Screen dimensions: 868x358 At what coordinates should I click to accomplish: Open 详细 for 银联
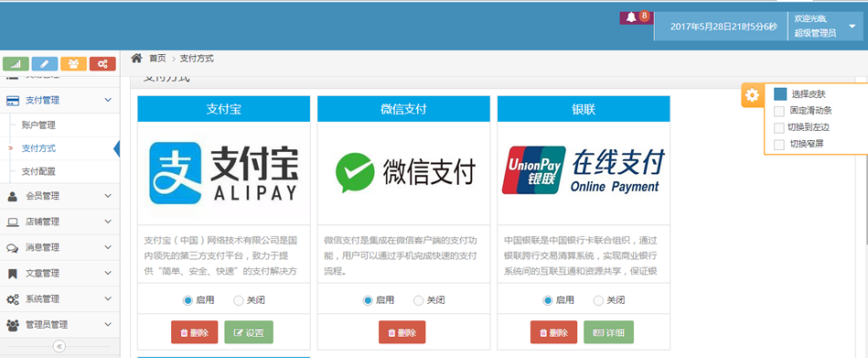[608, 332]
